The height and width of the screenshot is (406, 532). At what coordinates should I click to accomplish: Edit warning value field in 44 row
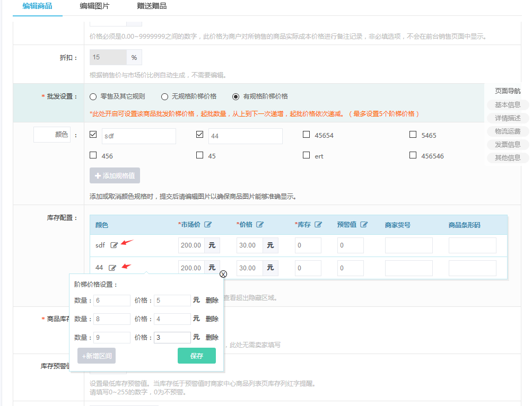click(351, 268)
